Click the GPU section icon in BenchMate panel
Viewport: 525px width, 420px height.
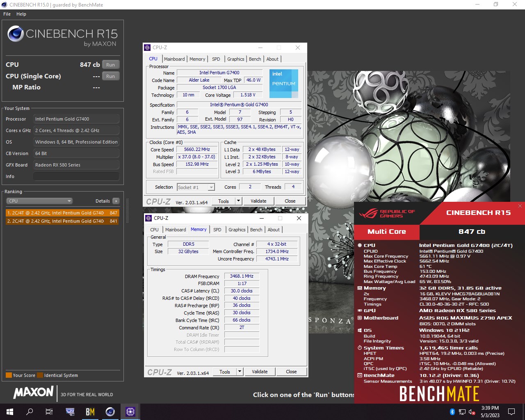coord(360,310)
